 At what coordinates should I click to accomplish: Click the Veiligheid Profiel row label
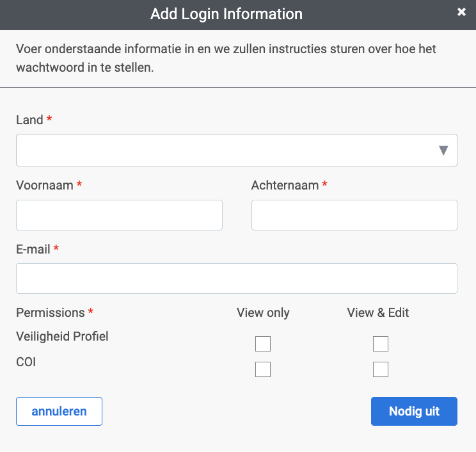click(x=62, y=337)
